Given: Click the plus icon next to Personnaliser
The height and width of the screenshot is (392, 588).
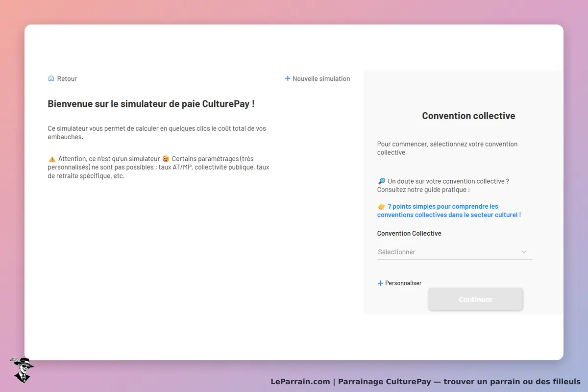Looking at the screenshot, I should [x=380, y=283].
